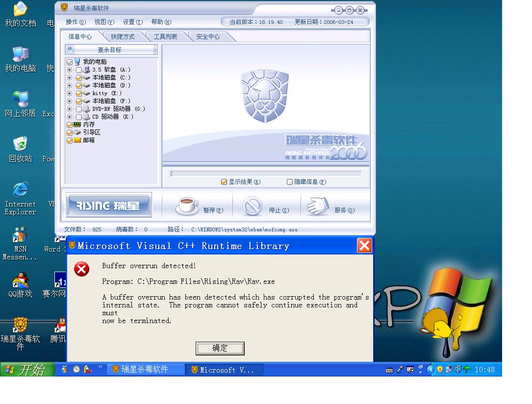
Task: Click the scan target header radio icon
Action: tap(70, 49)
